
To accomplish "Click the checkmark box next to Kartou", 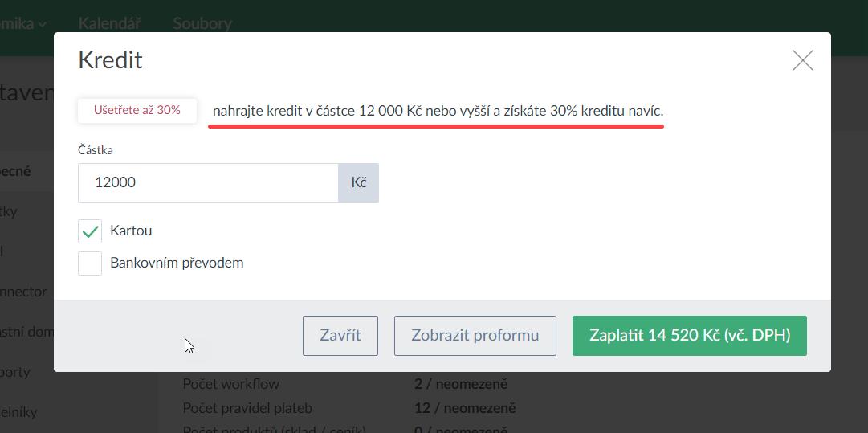I will pos(90,231).
